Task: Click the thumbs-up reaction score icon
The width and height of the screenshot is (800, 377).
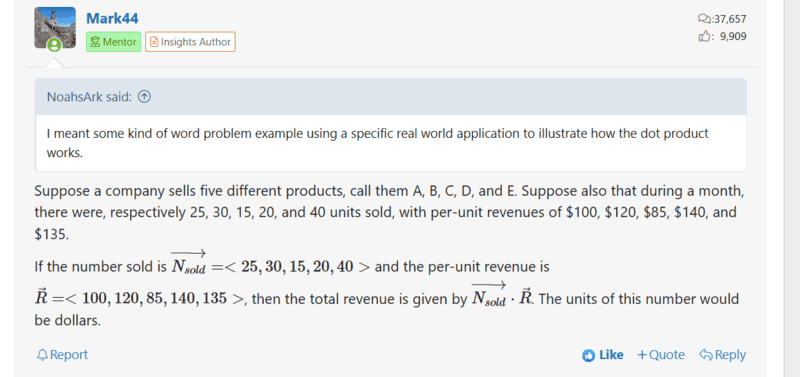Action: click(x=704, y=36)
